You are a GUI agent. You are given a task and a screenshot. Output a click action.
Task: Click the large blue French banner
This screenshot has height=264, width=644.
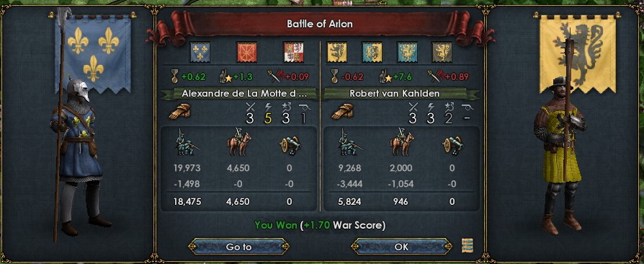tap(93, 53)
